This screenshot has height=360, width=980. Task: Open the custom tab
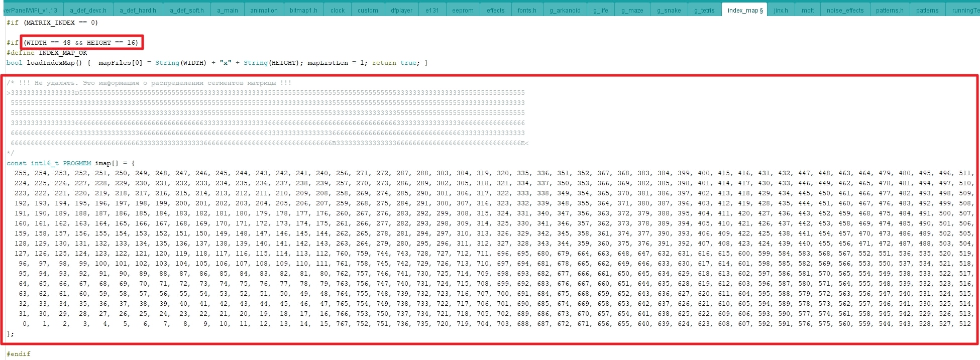point(368,10)
